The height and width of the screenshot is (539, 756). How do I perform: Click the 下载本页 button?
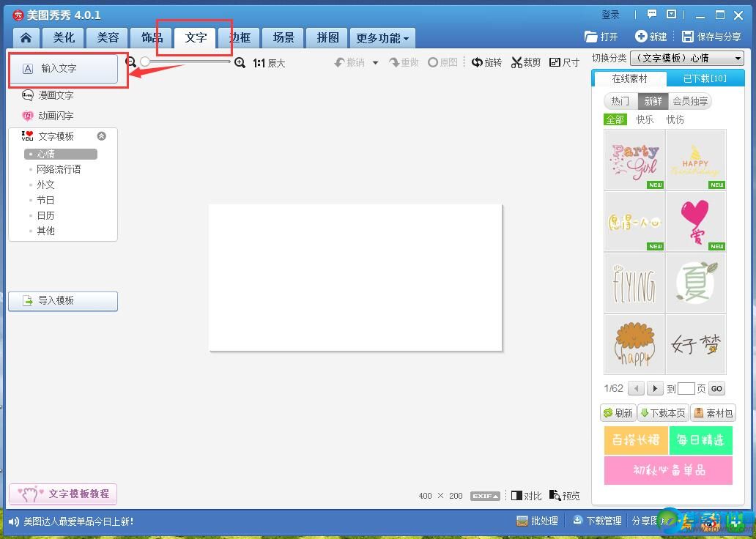(x=663, y=413)
